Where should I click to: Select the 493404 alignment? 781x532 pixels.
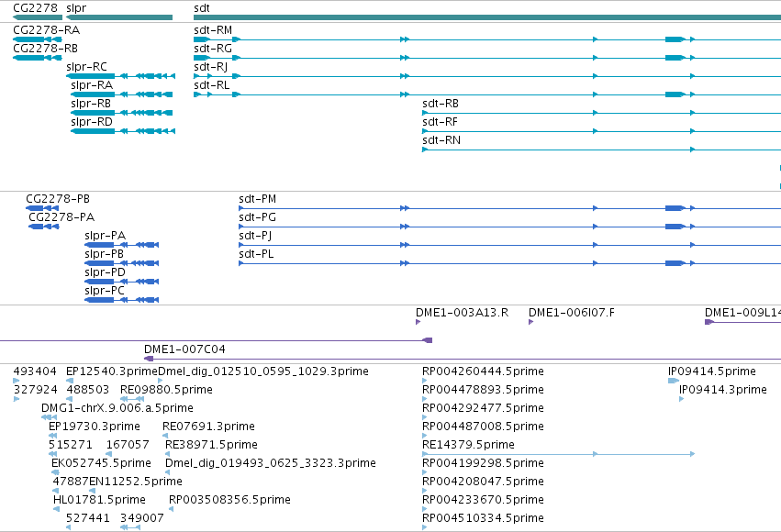tap(16, 381)
